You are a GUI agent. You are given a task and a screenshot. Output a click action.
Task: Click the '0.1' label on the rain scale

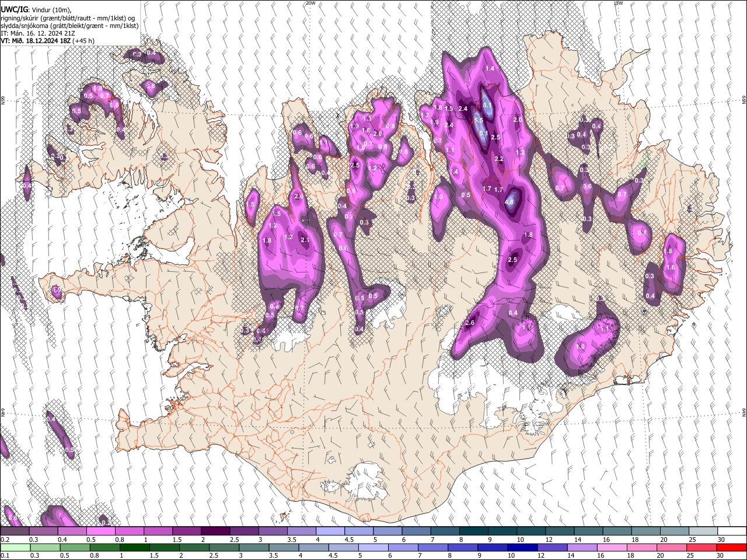point(5,556)
